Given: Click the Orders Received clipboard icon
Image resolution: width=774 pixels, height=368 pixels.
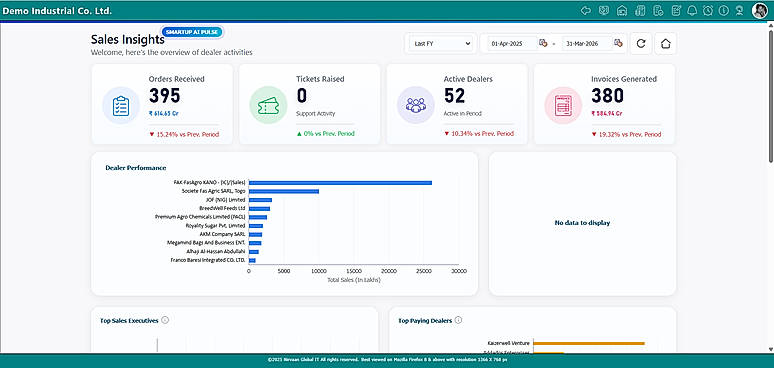Looking at the screenshot, I should 121,106.
